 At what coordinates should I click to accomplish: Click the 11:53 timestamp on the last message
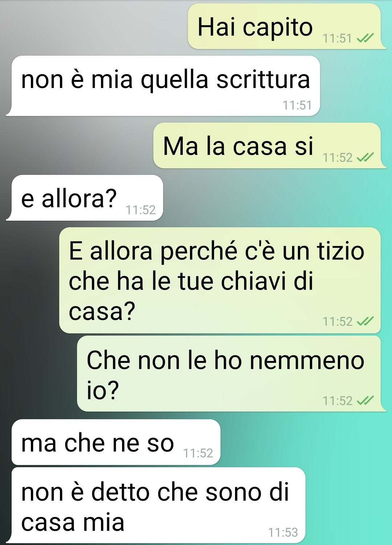coord(283,533)
